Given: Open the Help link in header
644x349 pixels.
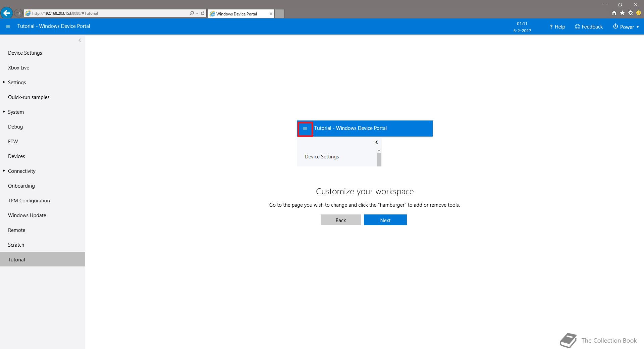Looking at the screenshot, I should [557, 27].
